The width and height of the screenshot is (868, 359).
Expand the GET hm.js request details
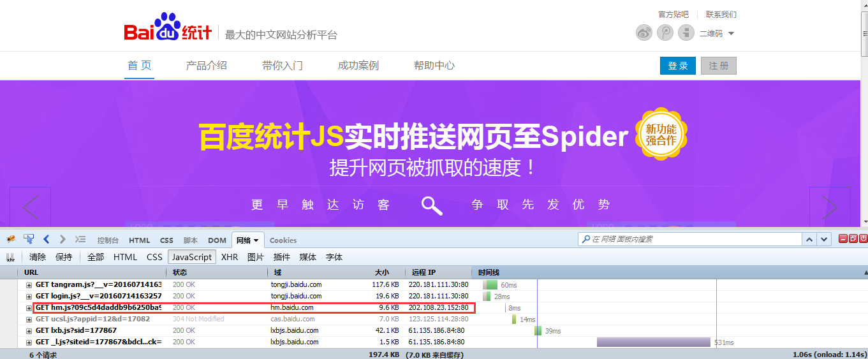click(x=29, y=308)
